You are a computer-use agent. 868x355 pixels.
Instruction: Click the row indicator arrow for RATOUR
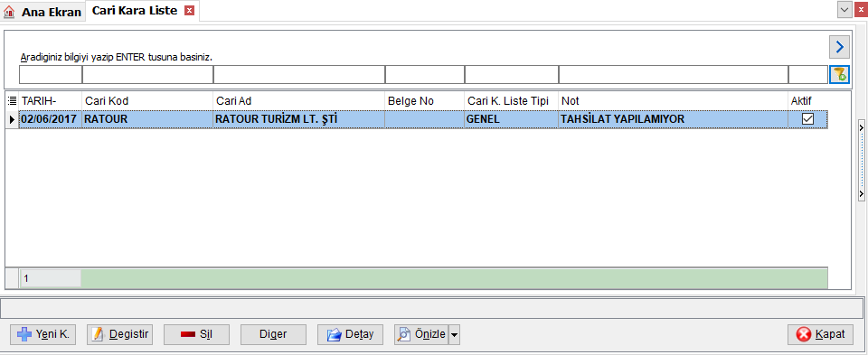pyautogui.click(x=12, y=119)
